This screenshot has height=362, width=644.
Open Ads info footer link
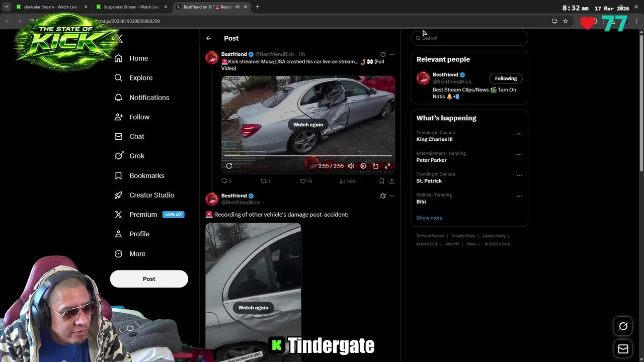coord(452,244)
